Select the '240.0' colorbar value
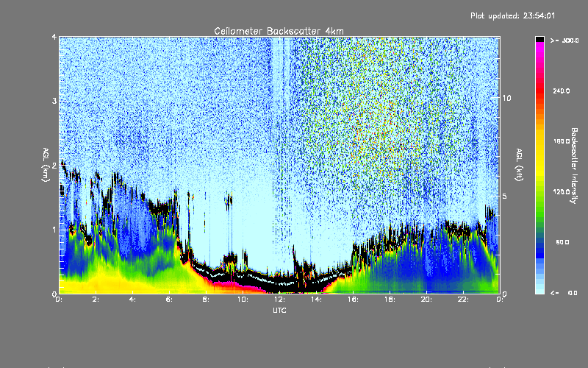 pos(562,91)
